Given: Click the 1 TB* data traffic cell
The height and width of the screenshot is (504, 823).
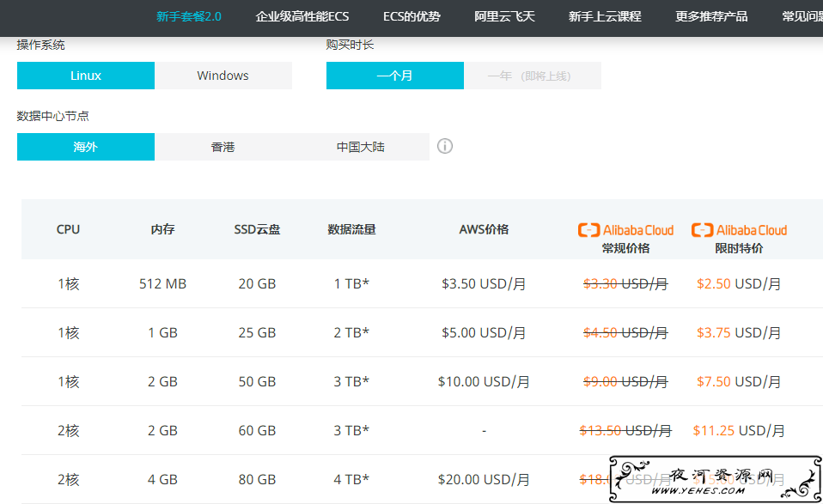Looking at the screenshot, I should tap(351, 283).
